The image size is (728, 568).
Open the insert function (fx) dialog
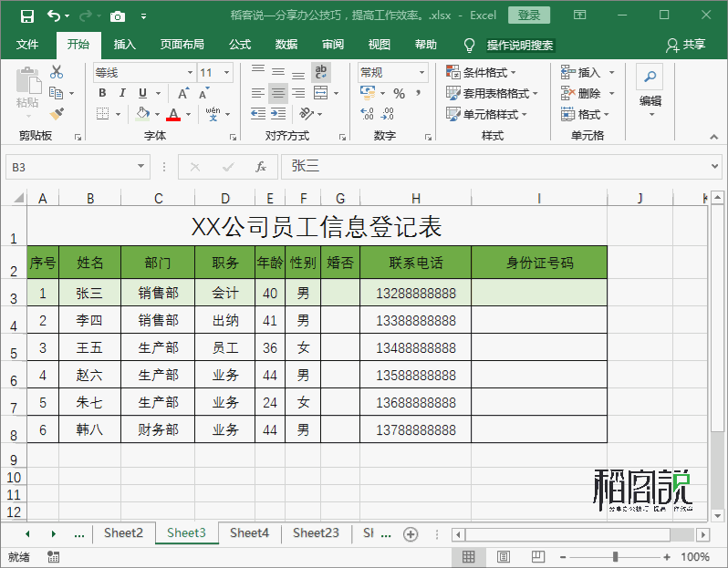click(261, 167)
